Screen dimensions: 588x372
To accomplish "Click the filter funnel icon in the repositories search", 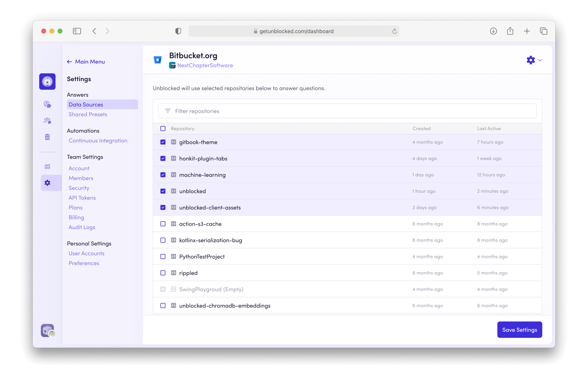I will pyautogui.click(x=168, y=111).
